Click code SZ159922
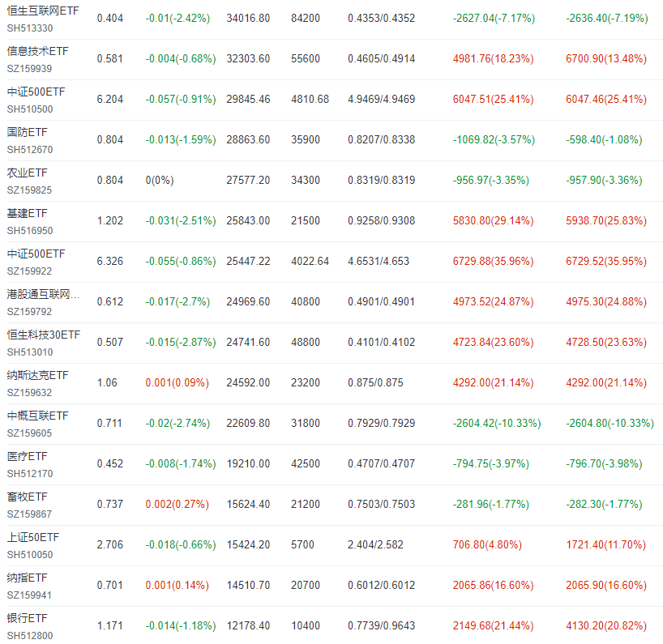663x644 pixels. tap(30, 271)
